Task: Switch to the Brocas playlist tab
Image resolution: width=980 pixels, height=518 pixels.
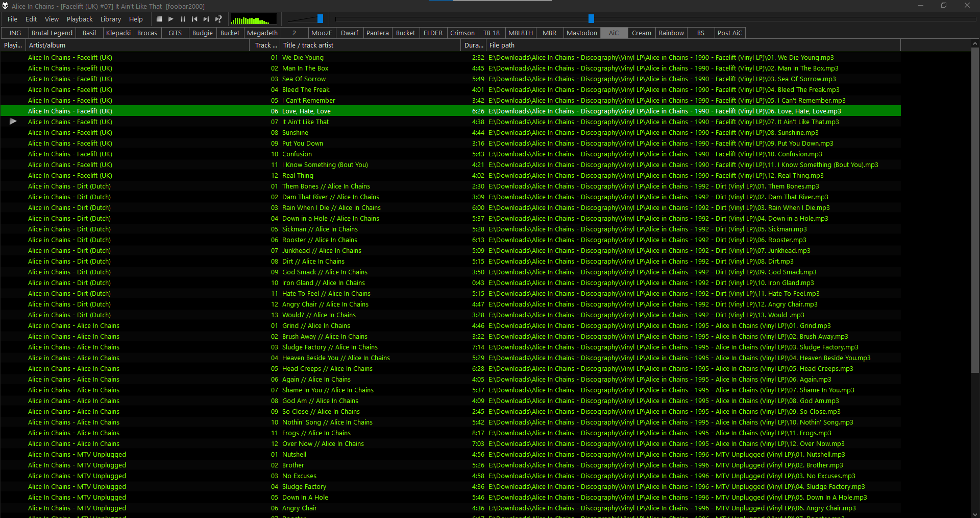Action: [148, 33]
